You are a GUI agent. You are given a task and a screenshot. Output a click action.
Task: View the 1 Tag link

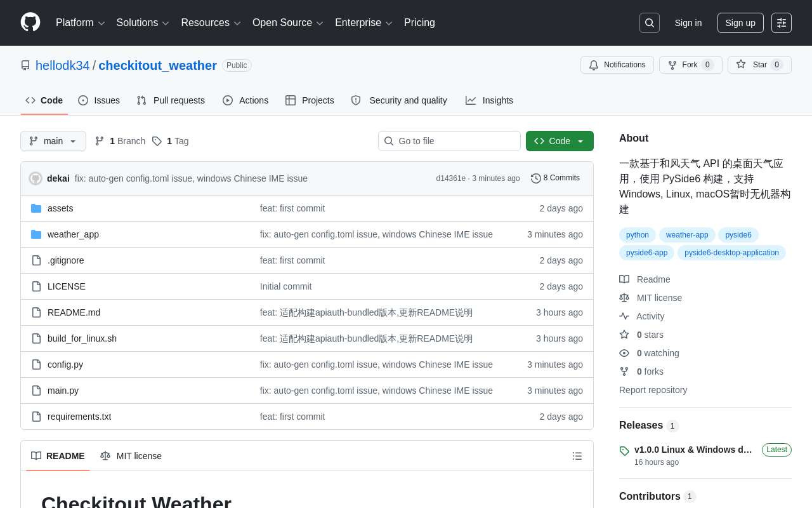(171, 141)
